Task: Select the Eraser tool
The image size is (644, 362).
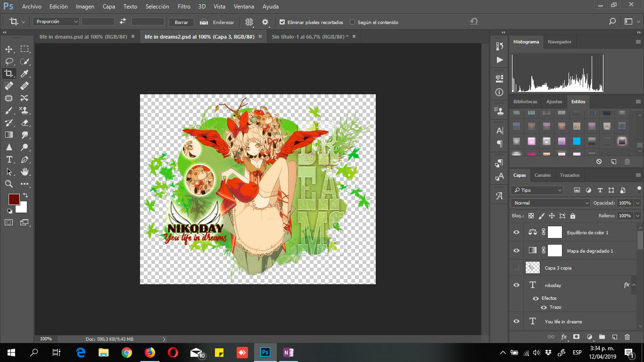Action: point(25,123)
